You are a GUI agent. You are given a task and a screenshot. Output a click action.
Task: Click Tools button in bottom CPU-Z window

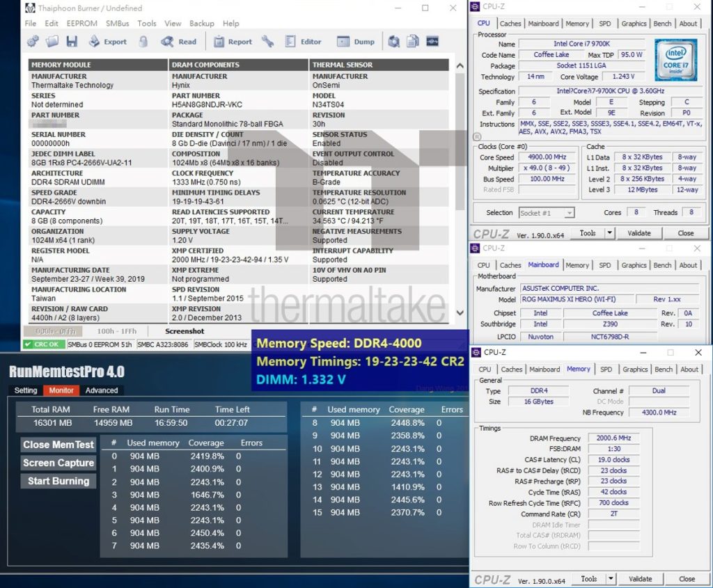tap(589, 579)
